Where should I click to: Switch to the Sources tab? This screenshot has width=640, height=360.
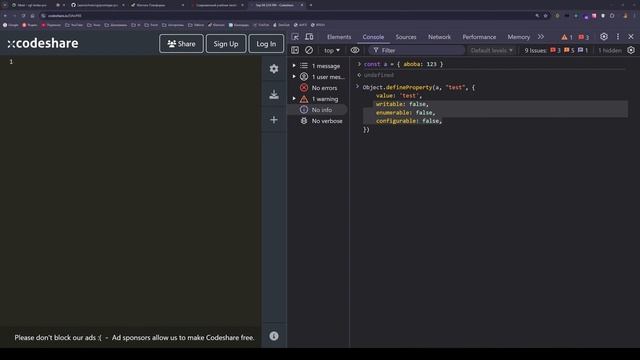pyautogui.click(x=406, y=37)
